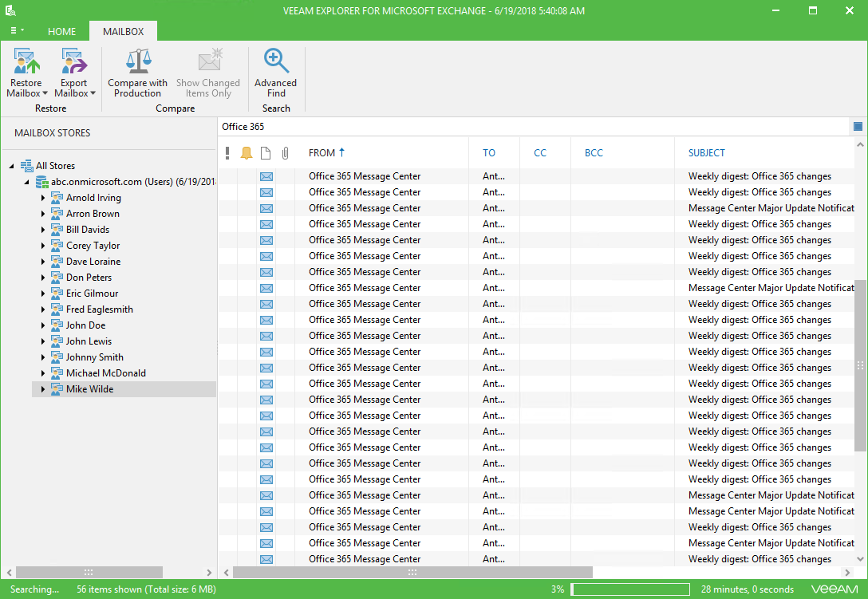Select the Bill Davids mailbox

click(x=88, y=229)
